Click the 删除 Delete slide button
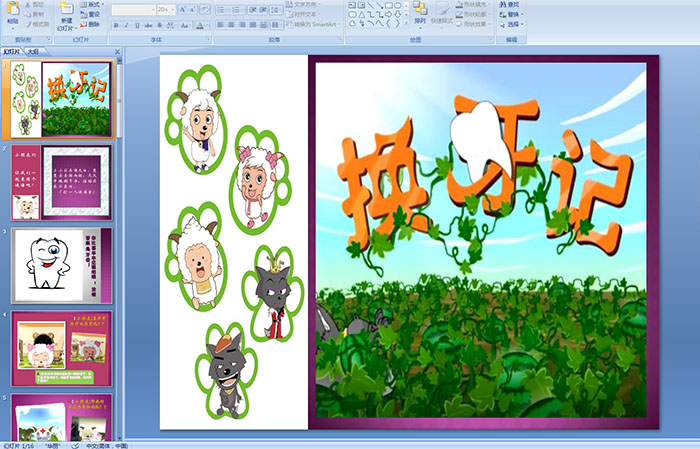The height and width of the screenshot is (449, 700). coord(91,24)
